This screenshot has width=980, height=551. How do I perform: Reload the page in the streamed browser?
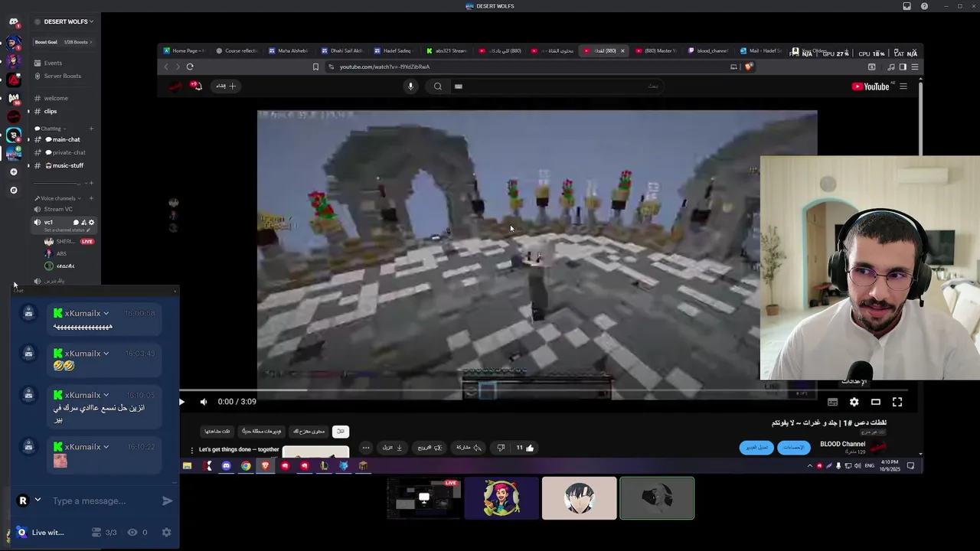(190, 67)
